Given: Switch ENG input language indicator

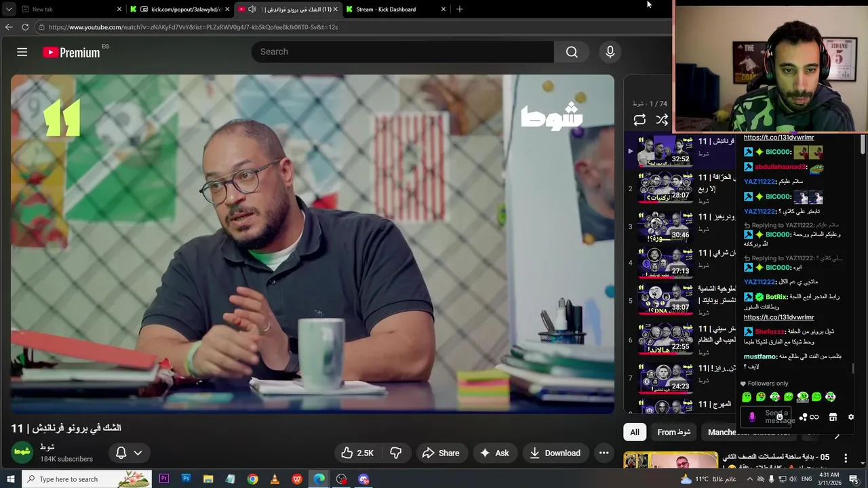Looking at the screenshot, I should (806, 479).
